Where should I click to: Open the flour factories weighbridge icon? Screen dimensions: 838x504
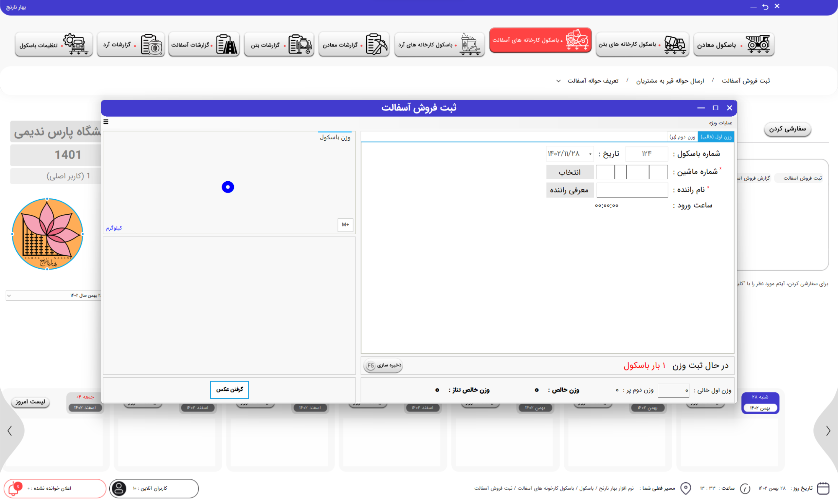point(470,45)
